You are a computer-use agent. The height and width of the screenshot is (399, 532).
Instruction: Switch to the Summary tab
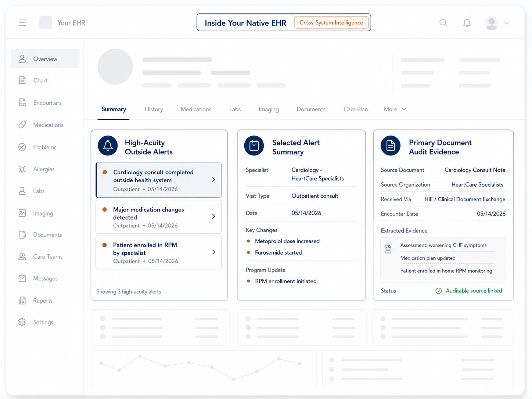pyautogui.click(x=114, y=109)
